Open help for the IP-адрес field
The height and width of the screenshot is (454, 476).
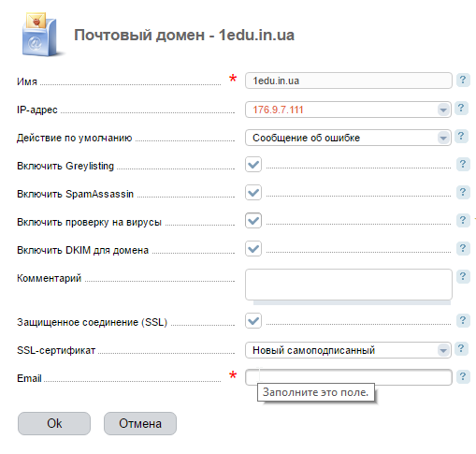(x=461, y=109)
